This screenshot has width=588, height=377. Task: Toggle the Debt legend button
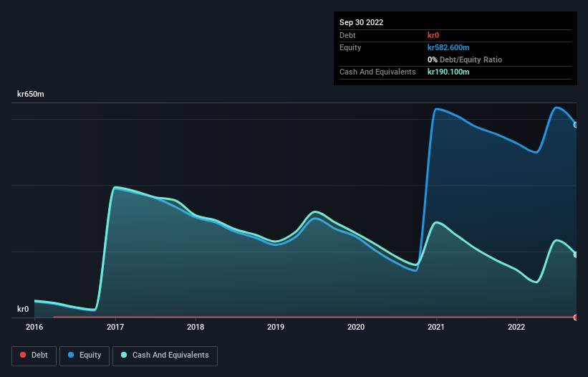coord(34,355)
